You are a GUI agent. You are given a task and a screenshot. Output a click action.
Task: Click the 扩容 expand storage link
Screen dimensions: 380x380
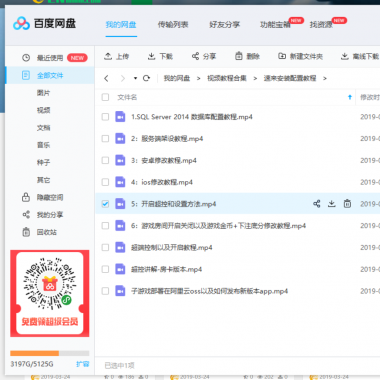click(x=83, y=364)
